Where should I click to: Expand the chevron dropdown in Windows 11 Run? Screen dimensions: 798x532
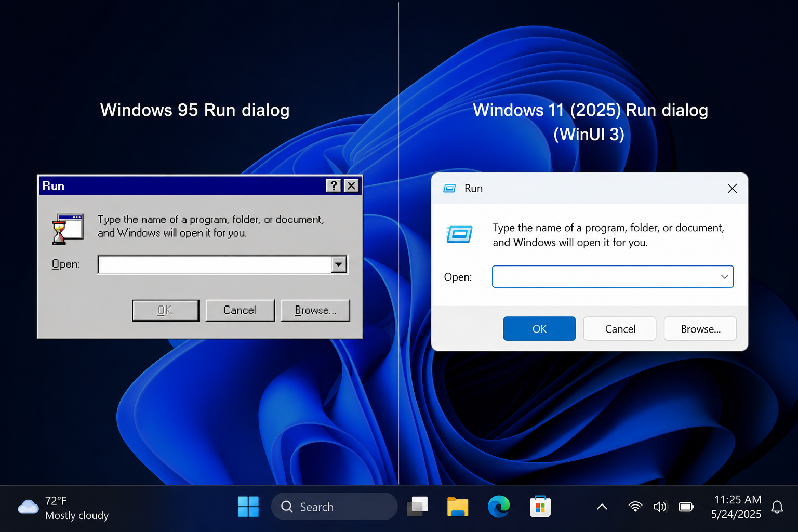(725, 276)
